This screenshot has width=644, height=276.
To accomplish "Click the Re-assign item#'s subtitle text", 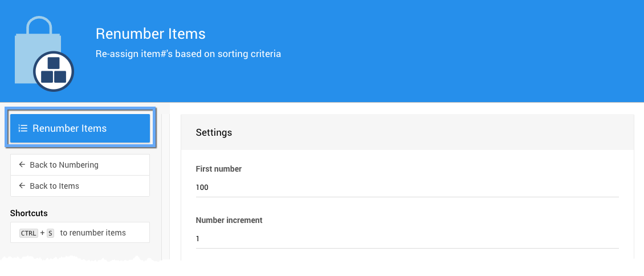I will (x=188, y=54).
